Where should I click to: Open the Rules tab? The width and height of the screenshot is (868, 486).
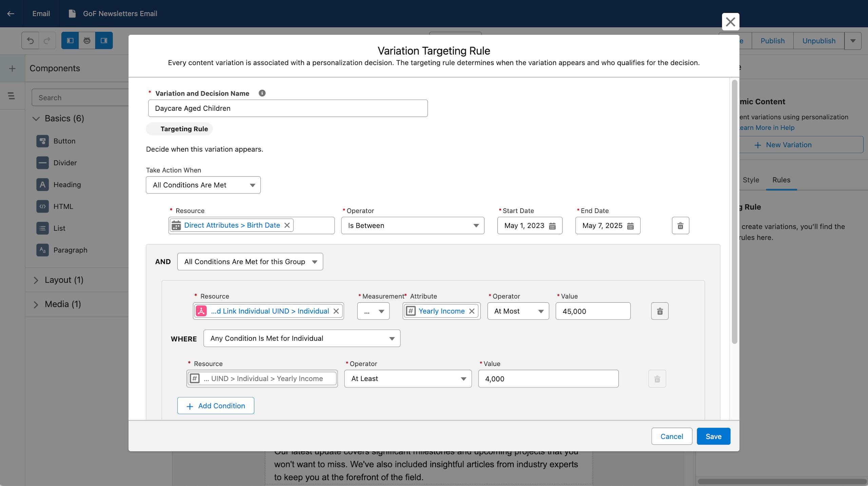point(781,180)
